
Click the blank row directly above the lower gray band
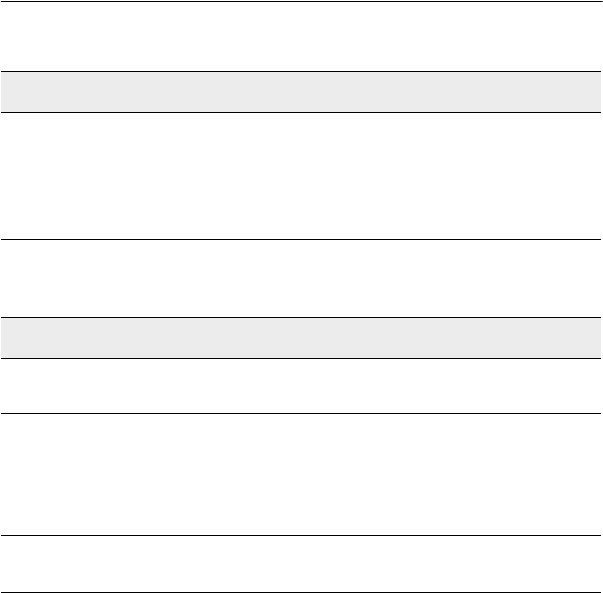301,278
